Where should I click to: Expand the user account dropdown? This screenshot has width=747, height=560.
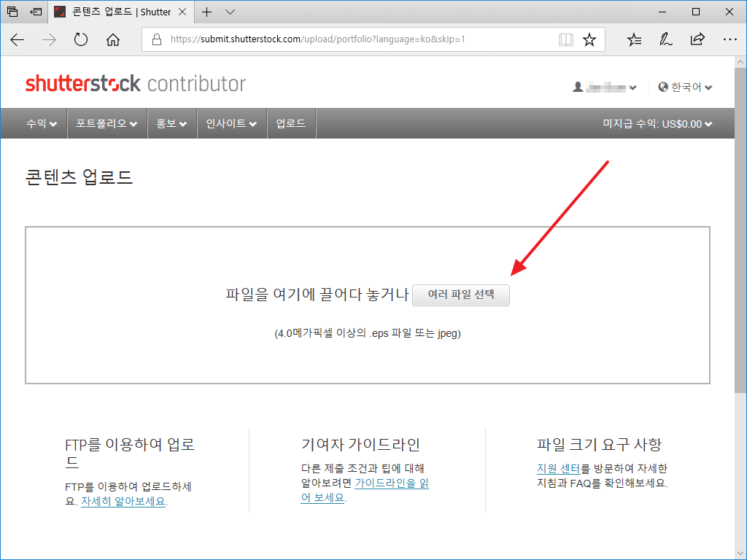tap(605, 87)
